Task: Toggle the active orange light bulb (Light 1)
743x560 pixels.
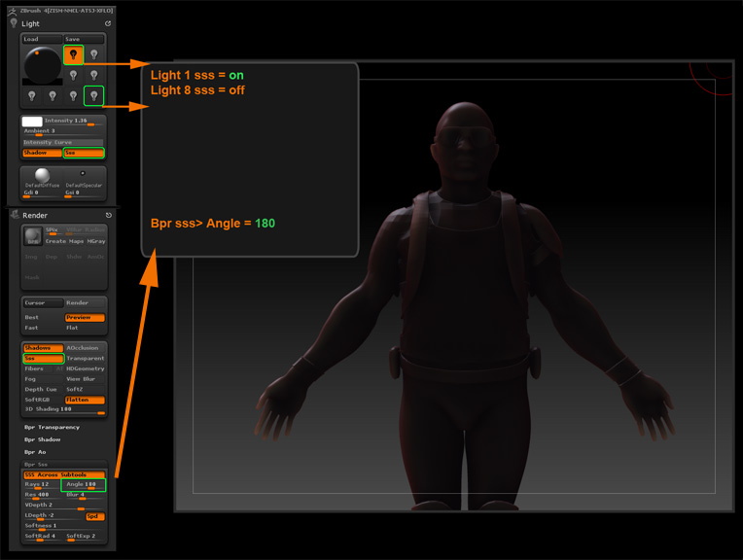Action: click(x=74, y=55)
